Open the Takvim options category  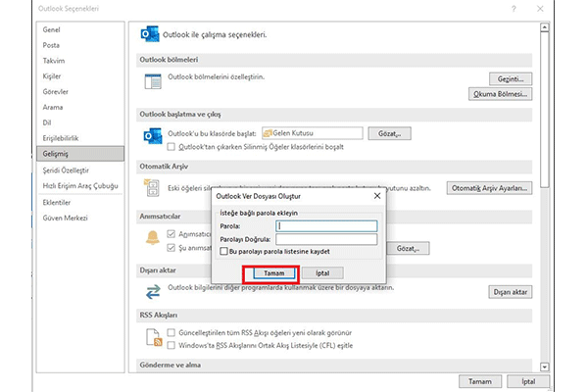coord(54,61)
